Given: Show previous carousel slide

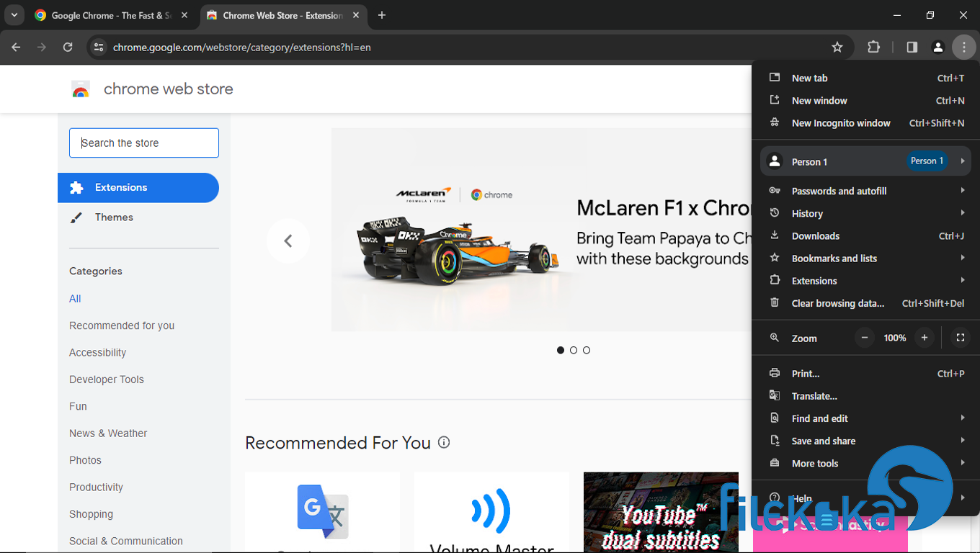Looking at the screenshot, I should (288, 240).
